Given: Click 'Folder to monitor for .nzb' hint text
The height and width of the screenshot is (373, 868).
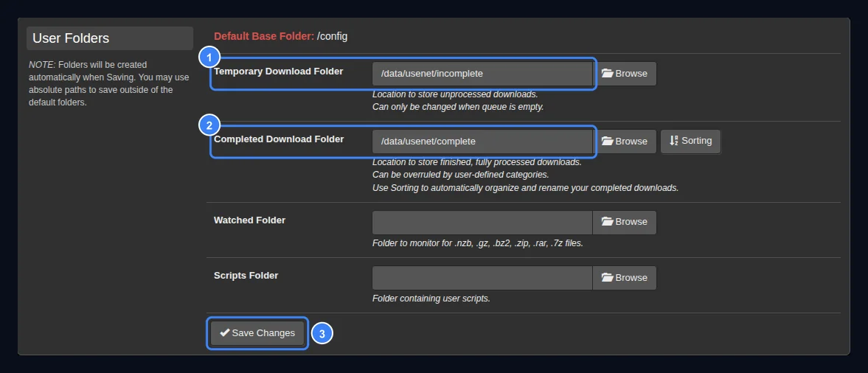Looking at the screenshot, I should pos(478,243).
